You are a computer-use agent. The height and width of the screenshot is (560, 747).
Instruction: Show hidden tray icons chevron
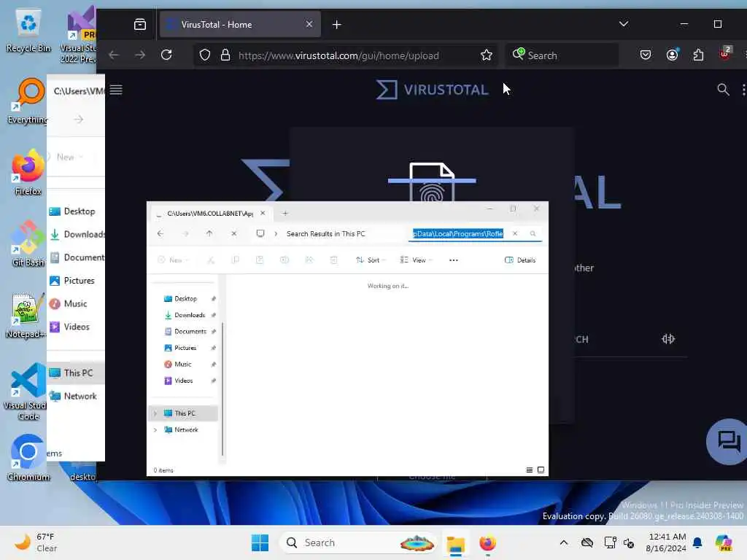tap(564, 542)
